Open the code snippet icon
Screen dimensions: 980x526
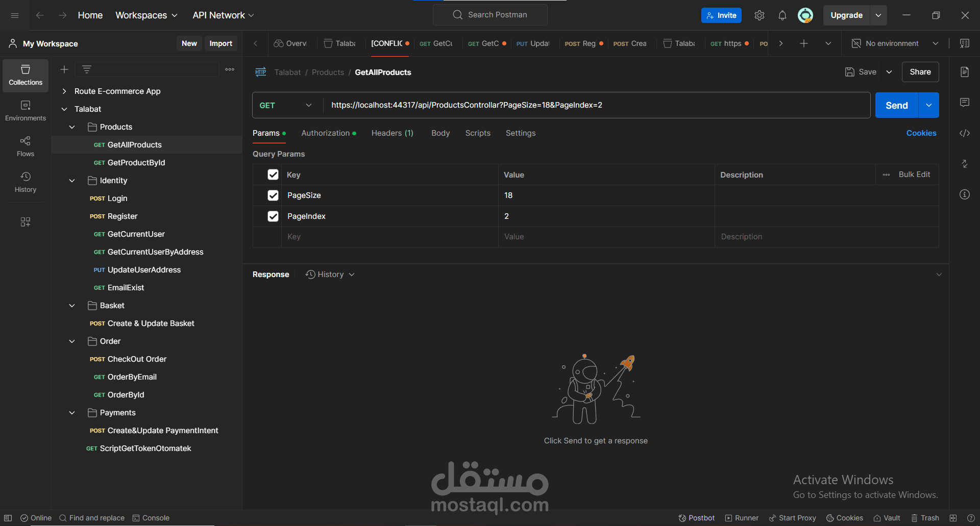pyautogui.click(x=965, y=133)
